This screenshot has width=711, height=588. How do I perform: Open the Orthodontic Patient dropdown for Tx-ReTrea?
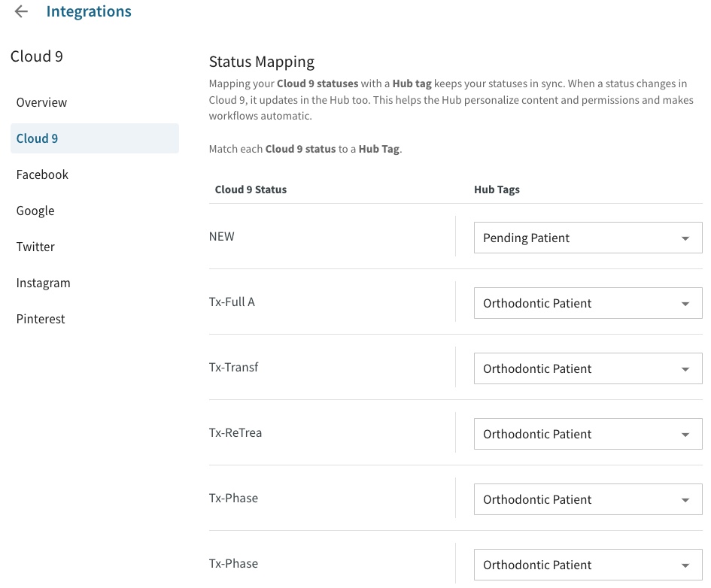coord(587,434)
